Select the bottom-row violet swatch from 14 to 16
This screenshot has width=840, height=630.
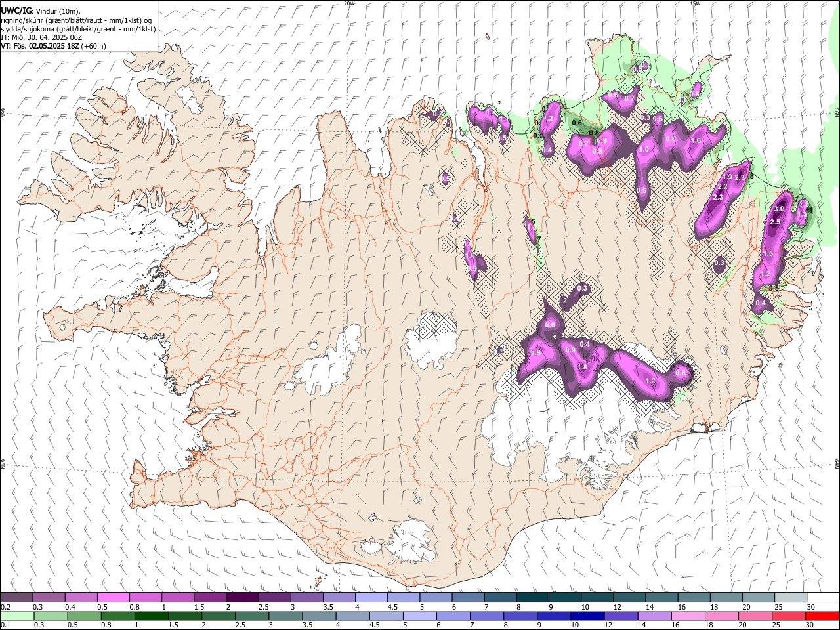click(x=654, y=616)
